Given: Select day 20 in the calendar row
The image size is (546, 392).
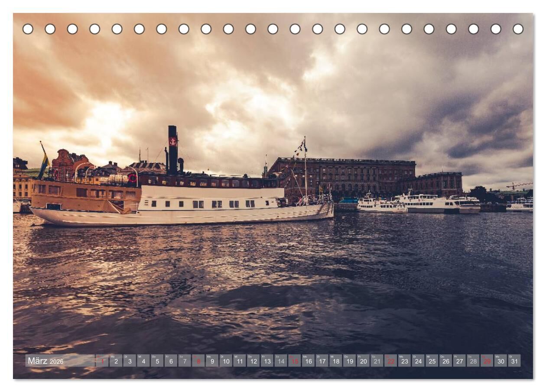Looking at the screenshot, I should [x=363, y=361].
